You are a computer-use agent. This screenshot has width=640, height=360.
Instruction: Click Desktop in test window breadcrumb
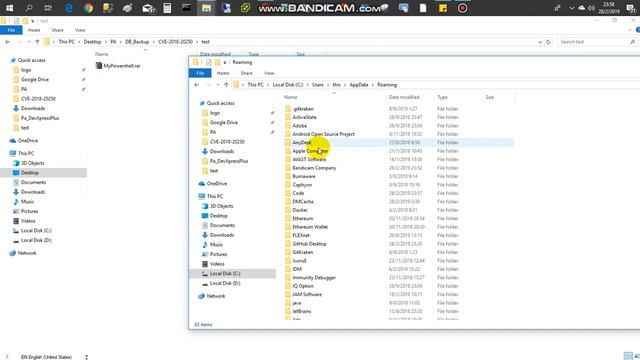coord(92,42)
